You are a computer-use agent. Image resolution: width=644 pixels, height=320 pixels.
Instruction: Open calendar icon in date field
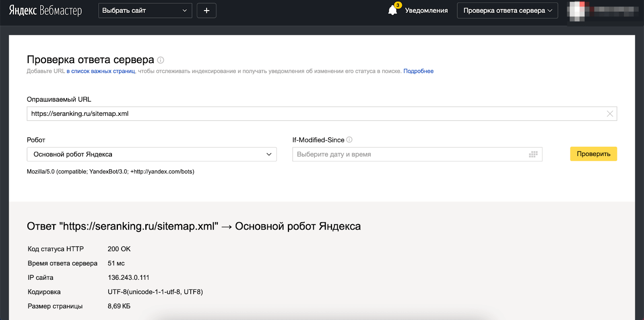533,154
